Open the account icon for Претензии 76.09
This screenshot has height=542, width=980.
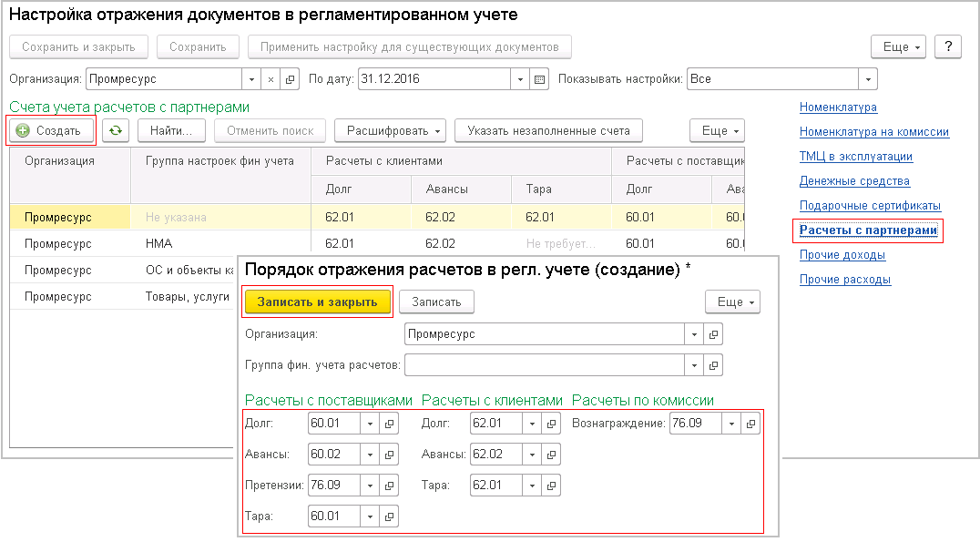point(389,486)
